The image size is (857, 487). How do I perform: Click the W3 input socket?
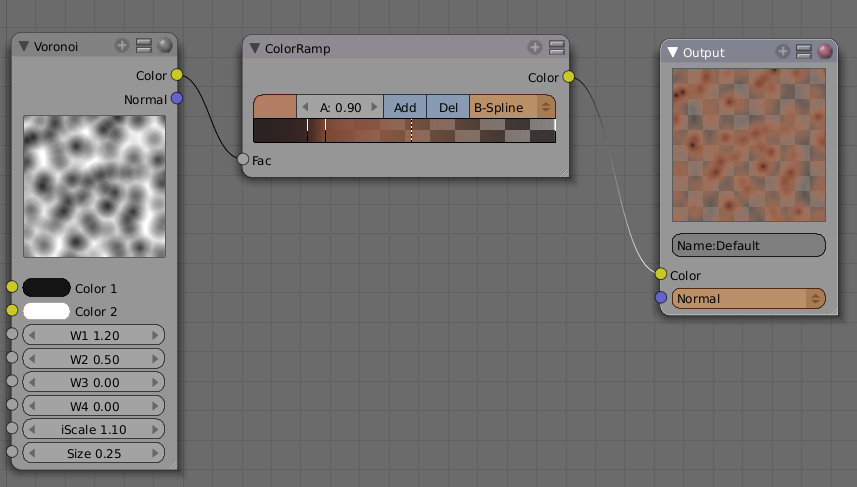pos(11,381)
